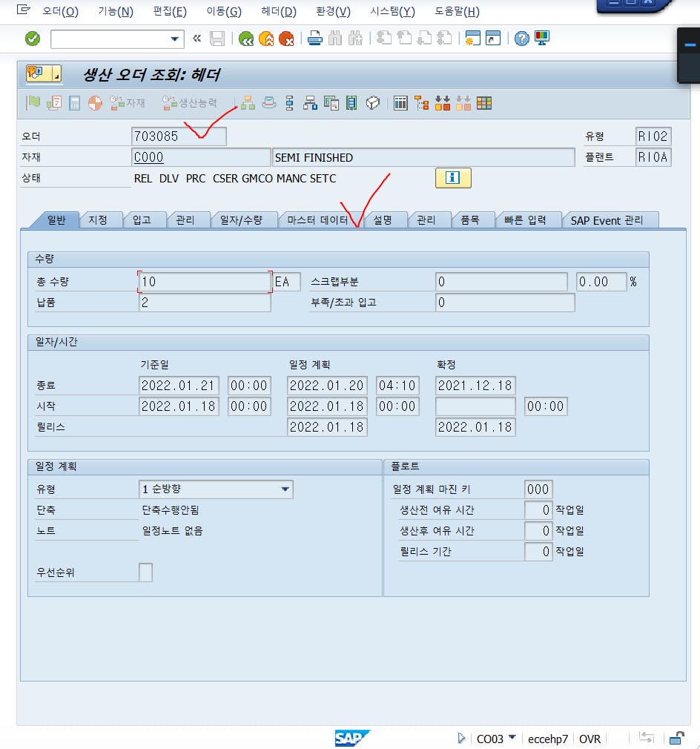Open operations overview hierarchy icon
The image size is (700, 749).
[x=248, y=102]
